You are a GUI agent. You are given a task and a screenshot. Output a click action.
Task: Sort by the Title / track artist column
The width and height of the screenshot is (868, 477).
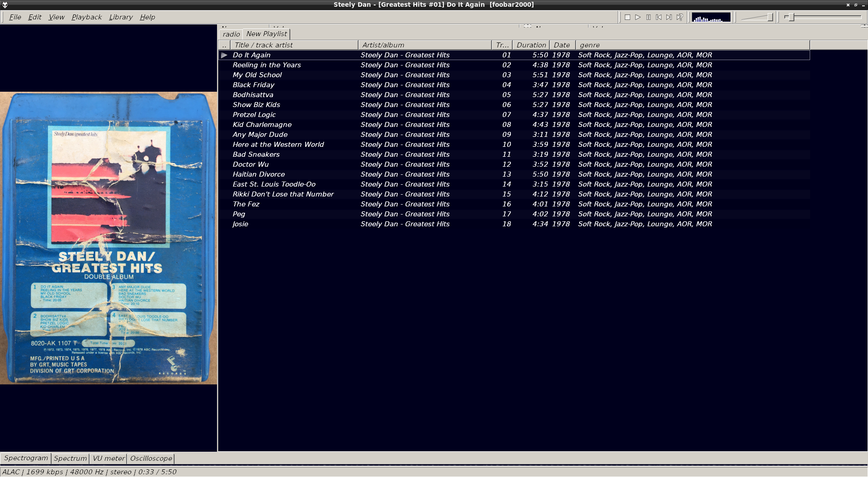click(x=294, y=45)
